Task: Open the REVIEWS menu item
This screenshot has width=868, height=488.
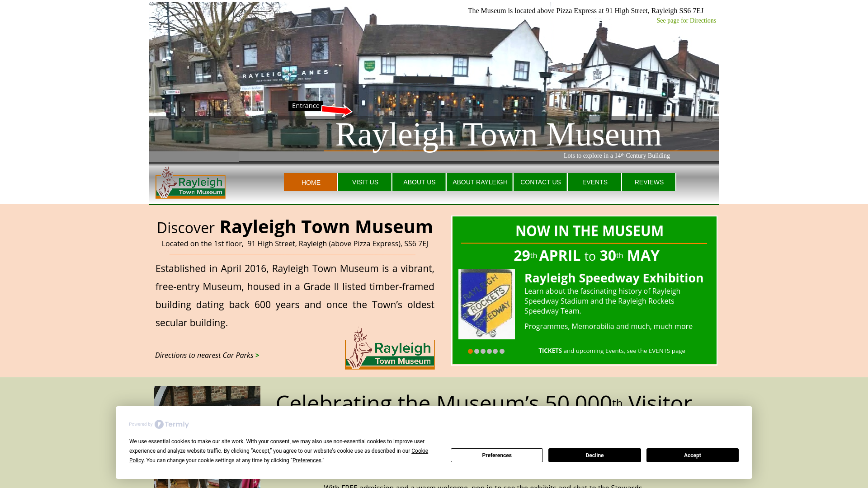Action: (x=649, y=182)
